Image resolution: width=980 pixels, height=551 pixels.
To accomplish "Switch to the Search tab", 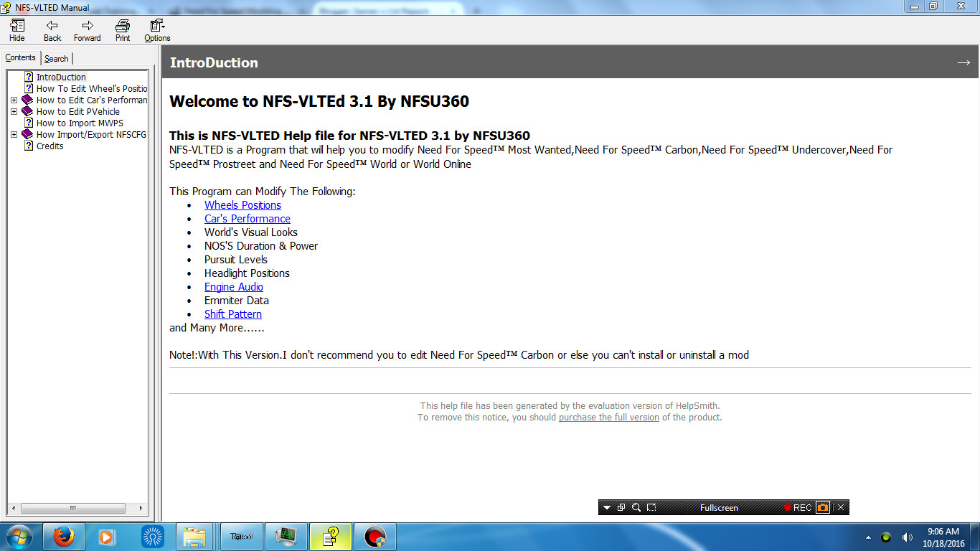I will 56,58.
